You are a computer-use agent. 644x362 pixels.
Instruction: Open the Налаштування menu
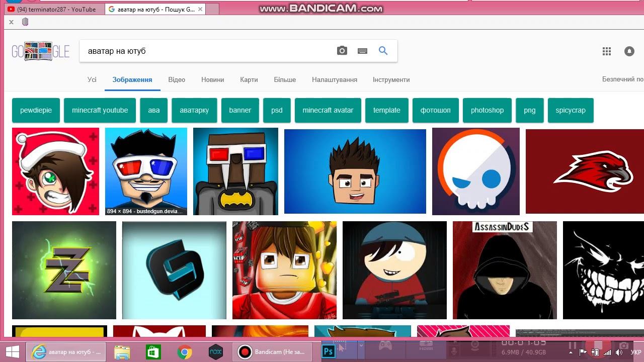pyautogui.click(x=335, y=79)
